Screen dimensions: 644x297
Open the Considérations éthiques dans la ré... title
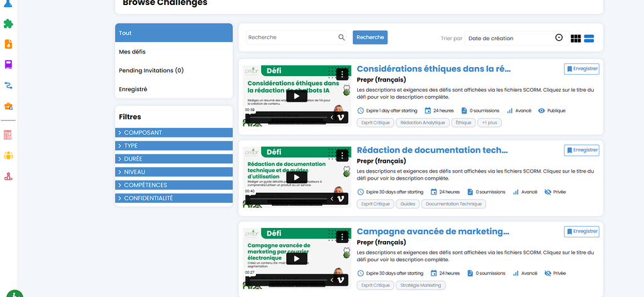434,69
